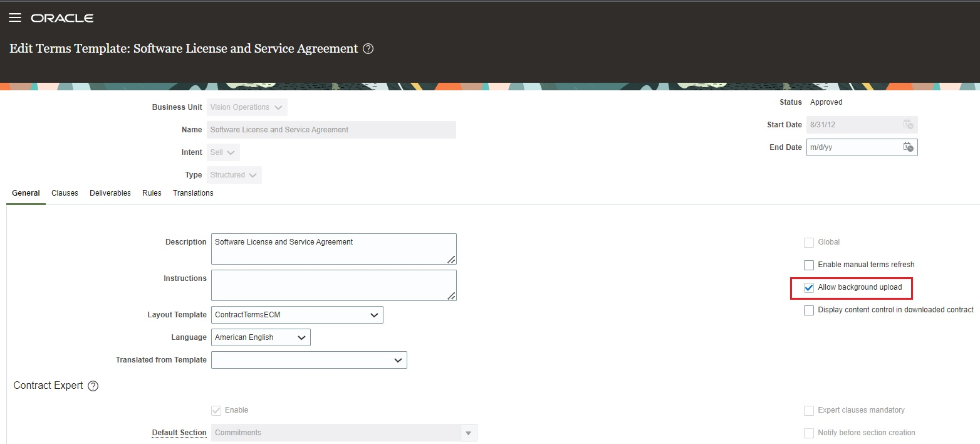Click the Start Date calendar icon
The width and height of the screenshot is (980, 444).
[908, 125]
